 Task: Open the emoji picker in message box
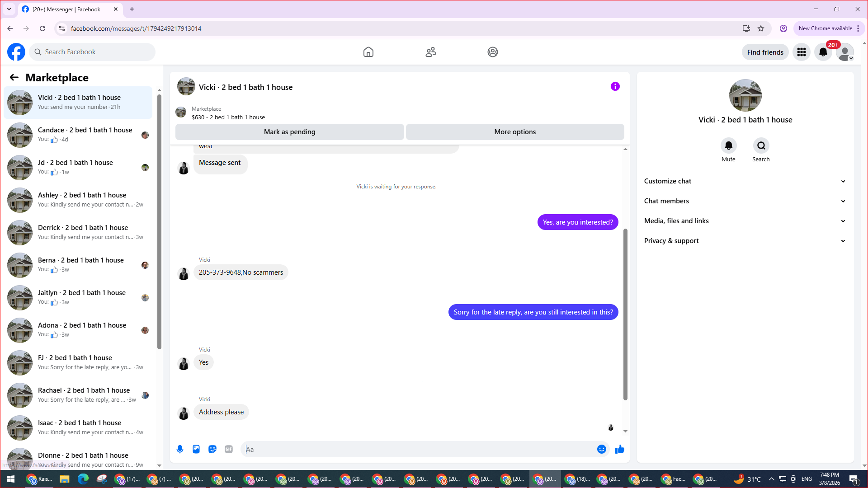(x=601, y=449)
